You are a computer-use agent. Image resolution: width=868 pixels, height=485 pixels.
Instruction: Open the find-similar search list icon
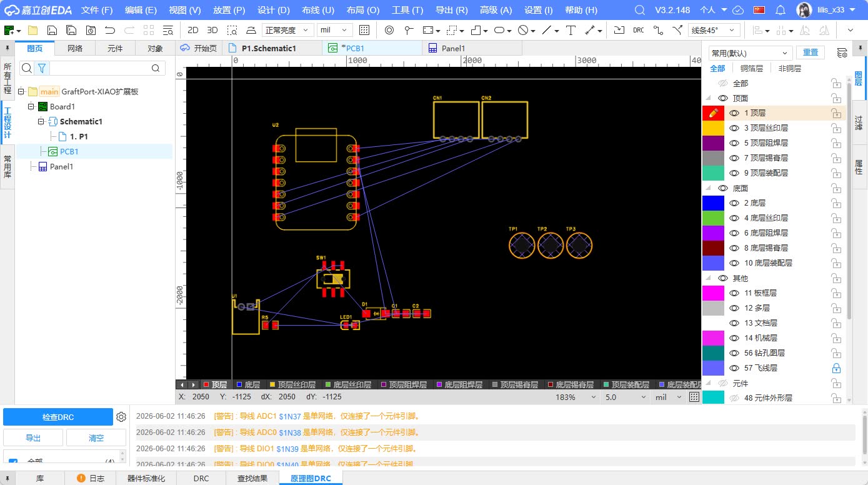pos(167,30)
